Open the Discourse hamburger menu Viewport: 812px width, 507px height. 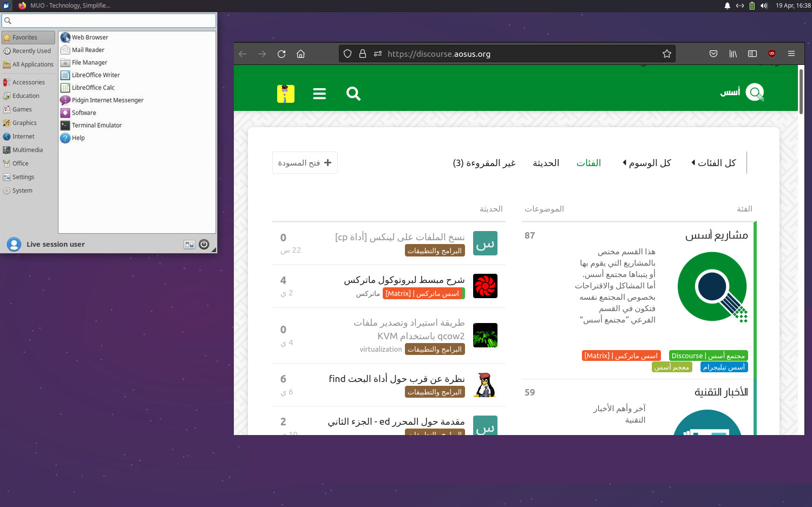tap(319, 94)
